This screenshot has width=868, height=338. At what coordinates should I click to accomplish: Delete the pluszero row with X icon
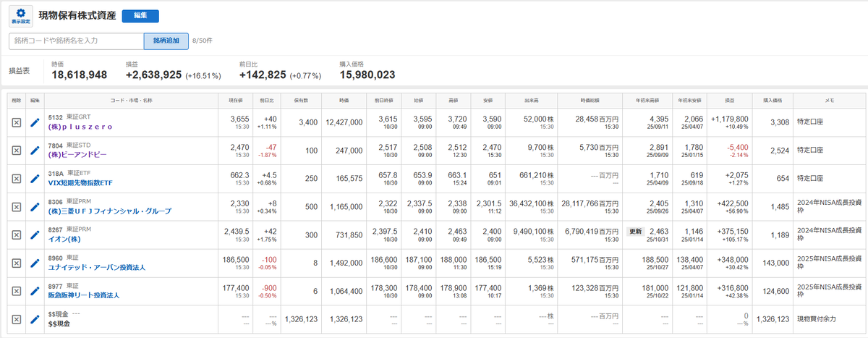coord(17,122)
